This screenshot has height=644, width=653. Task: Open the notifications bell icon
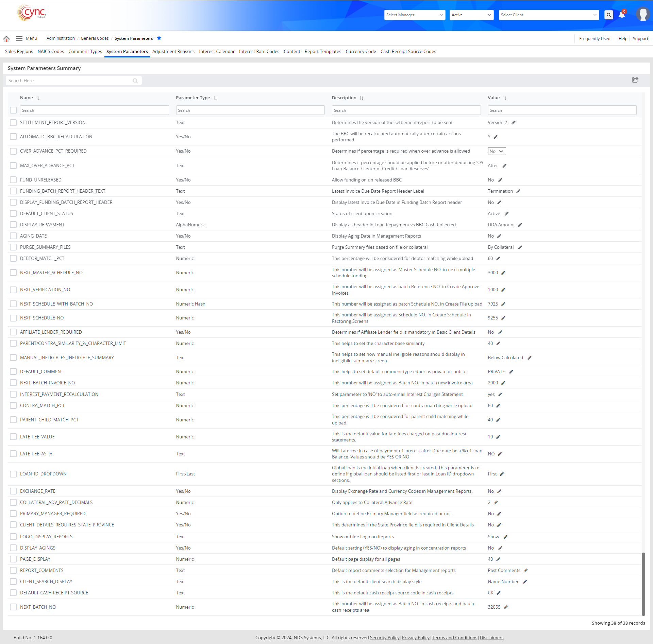click(x=622, y=15)
